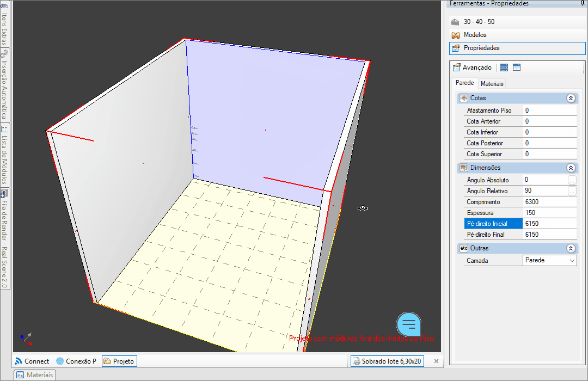Click the 30 - 40 - 50 library icon
Image resolution: width=588 pixels, height=381 pixels.
pos(455,22)
